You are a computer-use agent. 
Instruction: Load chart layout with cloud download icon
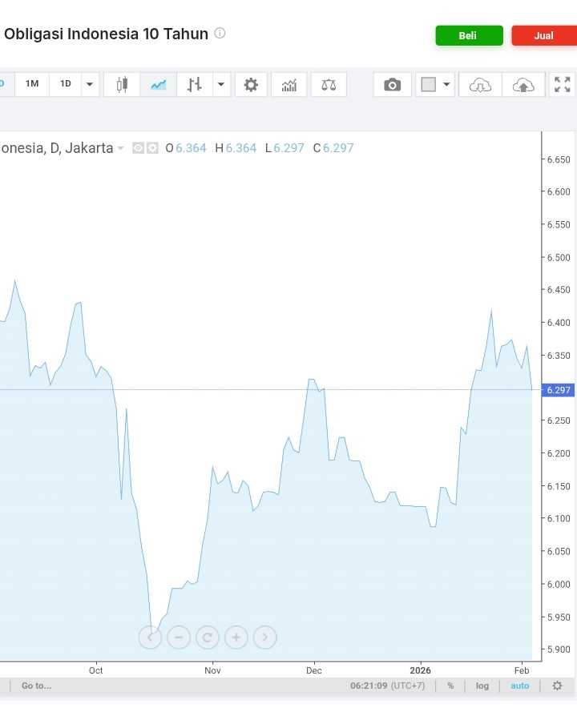[x=480, y=85]
